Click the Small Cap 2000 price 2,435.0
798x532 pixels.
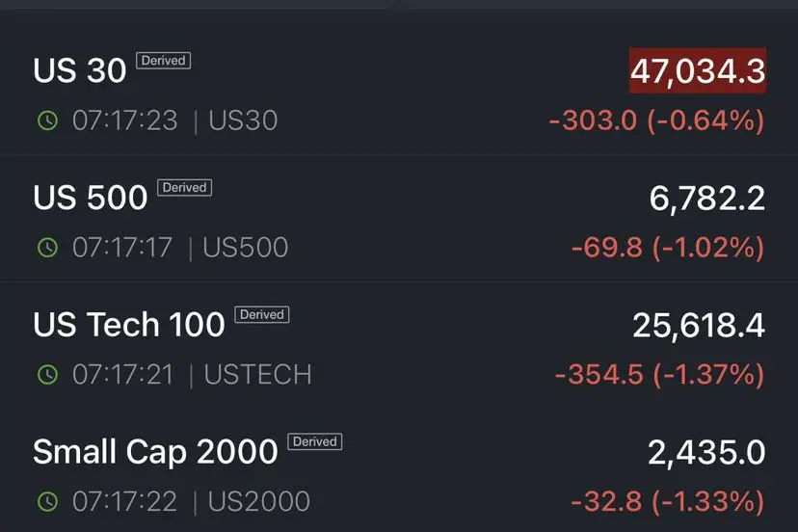(706, 453)
